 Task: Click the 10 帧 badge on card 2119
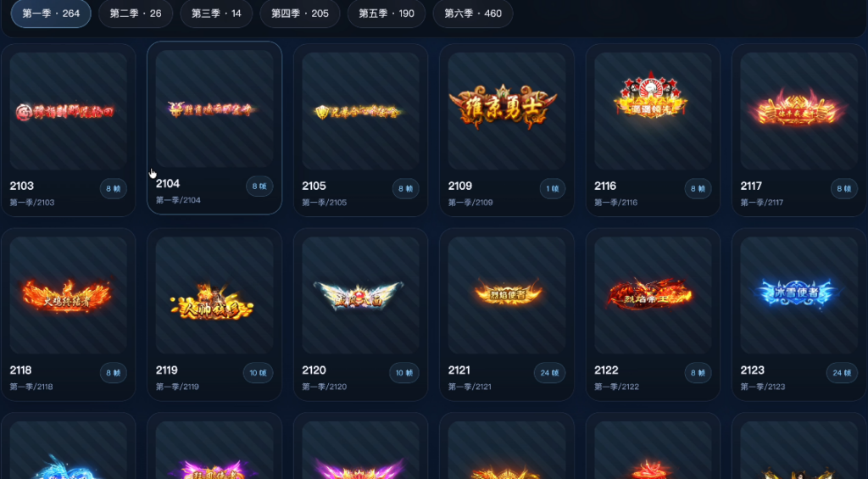(x=258, y=373)
